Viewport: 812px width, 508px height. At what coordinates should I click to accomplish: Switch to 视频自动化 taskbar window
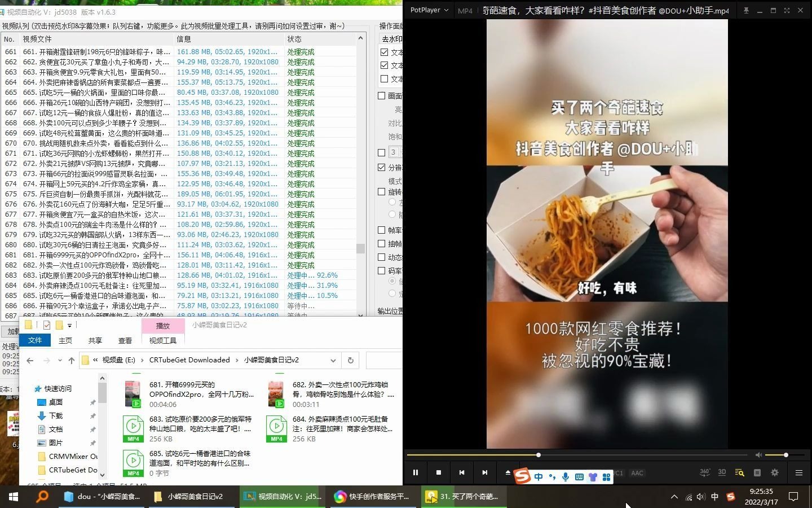(x=283, y=497)
